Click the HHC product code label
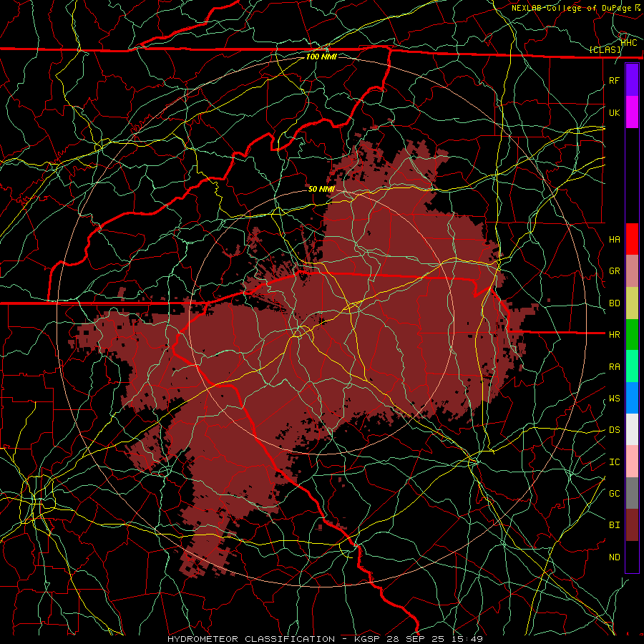Image resolution: width=644 pixels, height=644 pixels. pos(629,42)
